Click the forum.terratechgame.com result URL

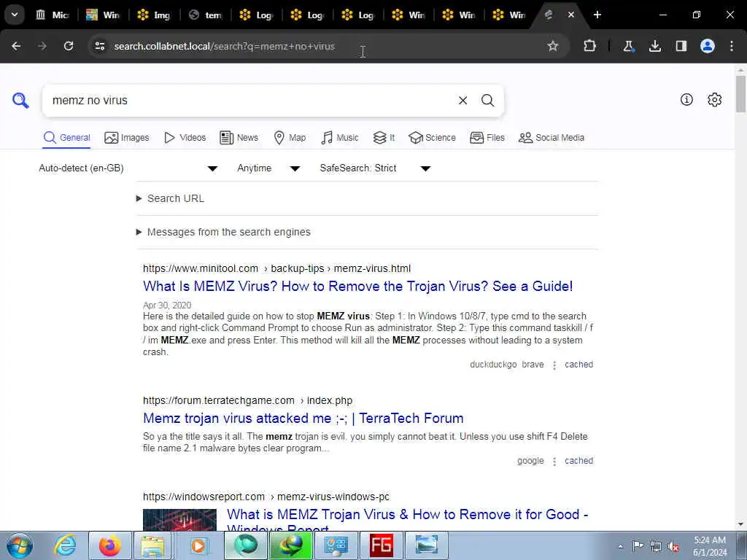pos(248,400)
